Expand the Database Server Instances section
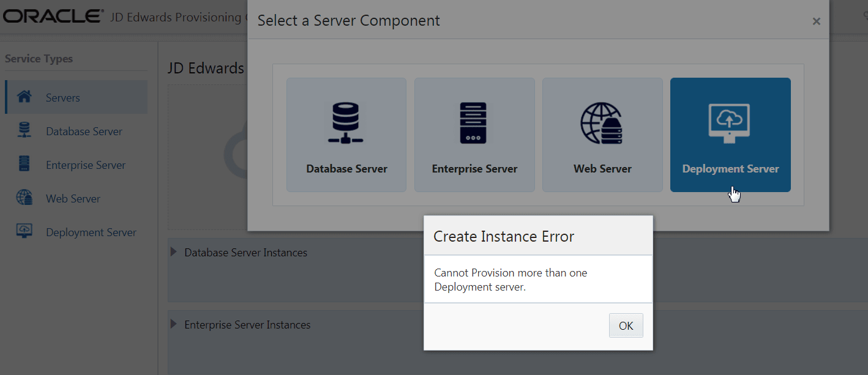 174,252
